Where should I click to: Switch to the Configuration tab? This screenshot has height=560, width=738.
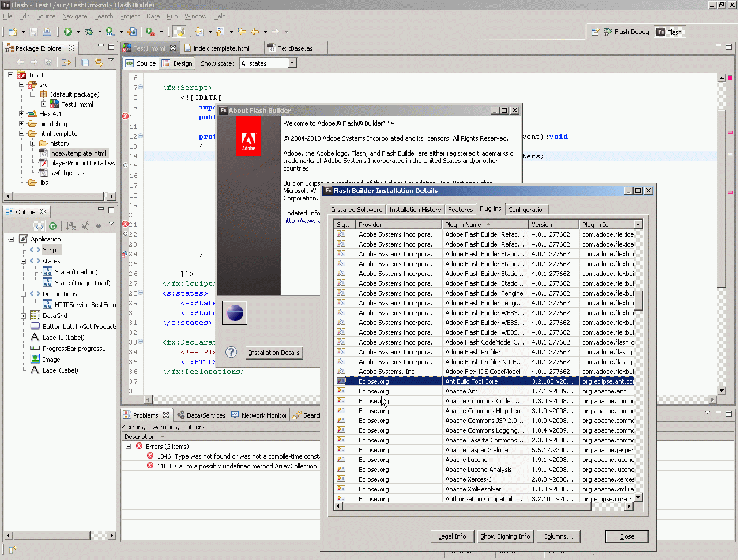pyautogui.click(x=527, y=210)
